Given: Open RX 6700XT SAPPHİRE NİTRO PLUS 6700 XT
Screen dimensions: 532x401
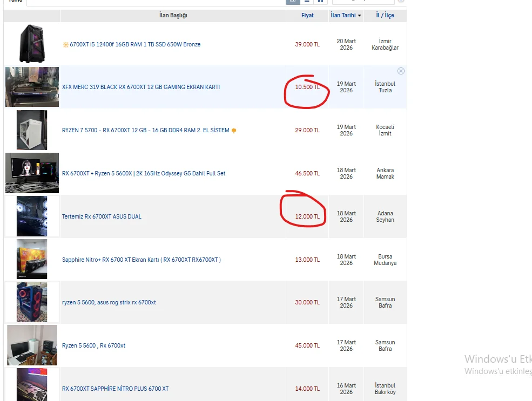Looking at the screenshot, I should pyautogui.click(x=115, y=389).
